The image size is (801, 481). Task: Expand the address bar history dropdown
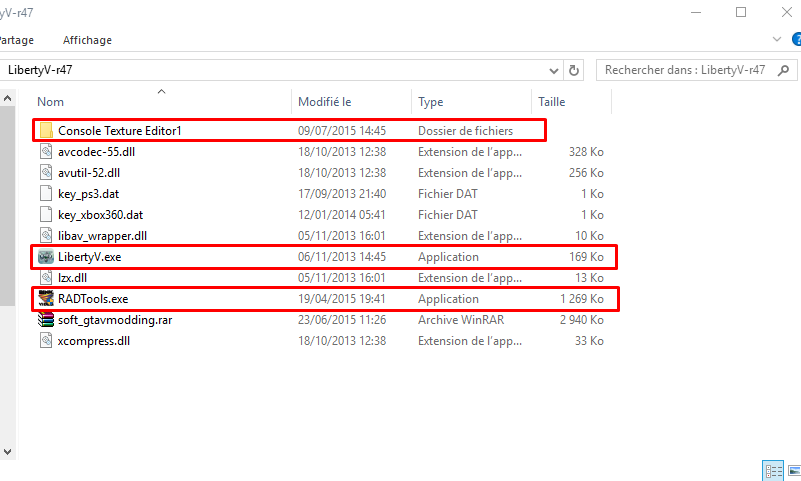pos(553,70)
